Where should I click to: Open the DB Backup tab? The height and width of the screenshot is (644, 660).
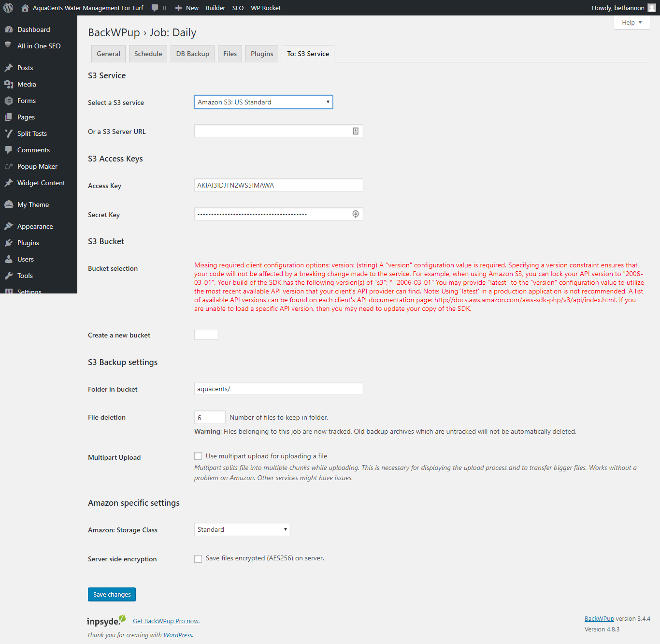(193, 54)
